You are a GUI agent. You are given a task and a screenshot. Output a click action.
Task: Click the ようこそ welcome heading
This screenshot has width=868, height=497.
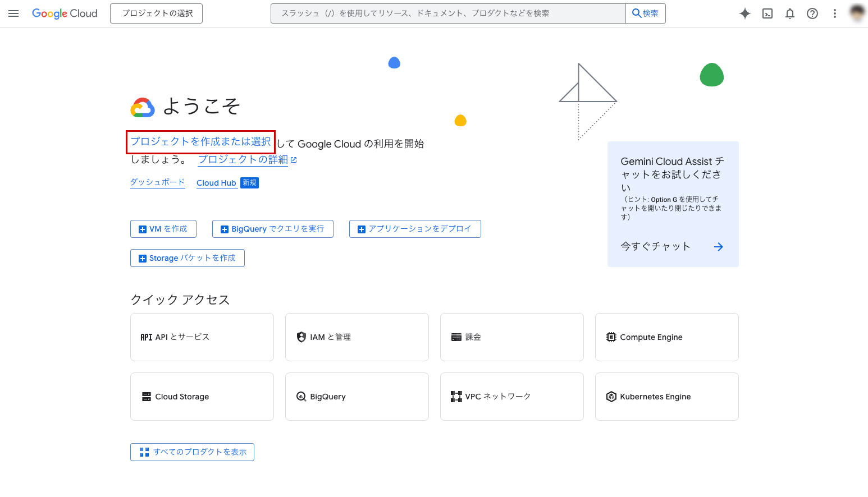click(x=202, y=106)
